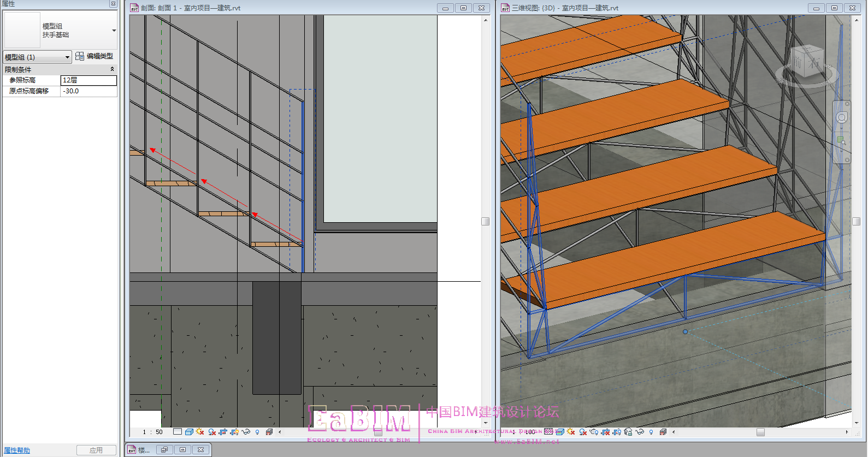
Task: Click 原点标高偏移 value -30.0
Action: point(88,91)
